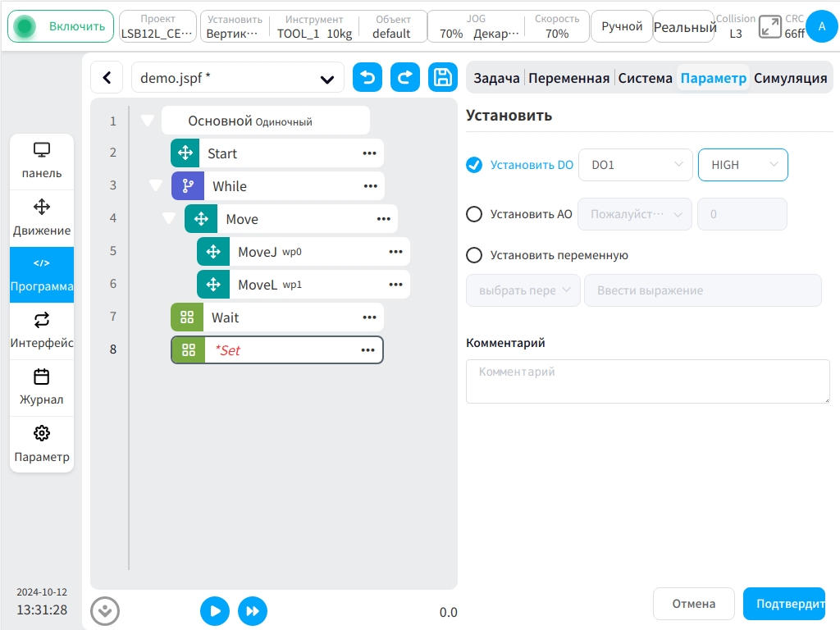
Task: Click the Комментарий text area
Action: pyautogui.click(x=648, y=381)
